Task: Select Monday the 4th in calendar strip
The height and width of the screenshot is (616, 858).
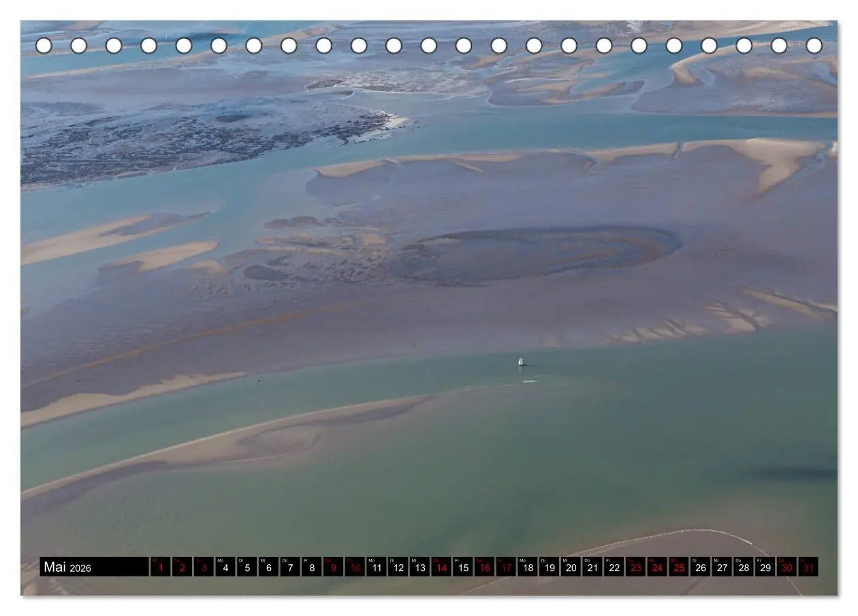Action: point(225,567)
